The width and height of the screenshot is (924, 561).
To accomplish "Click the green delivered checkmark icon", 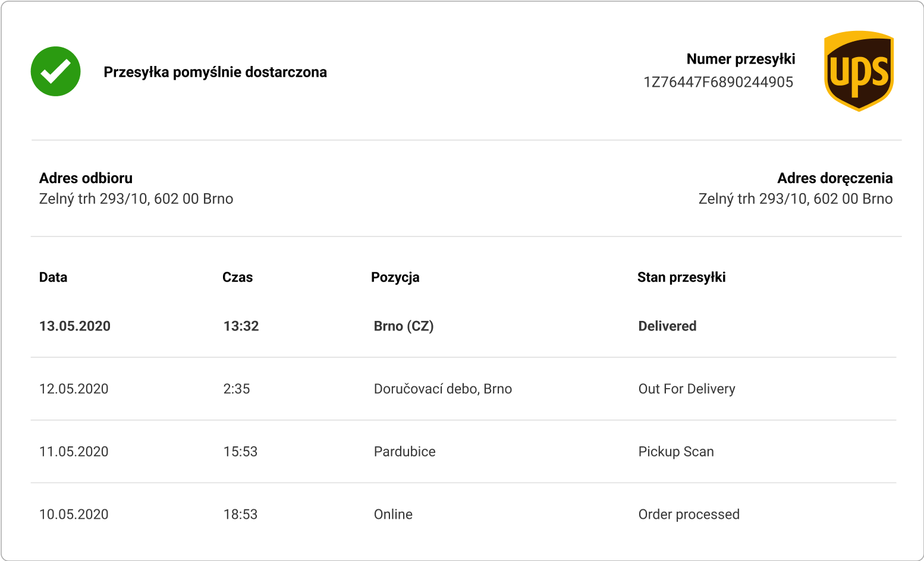I will pyautogui.click(x=55, y=71).
